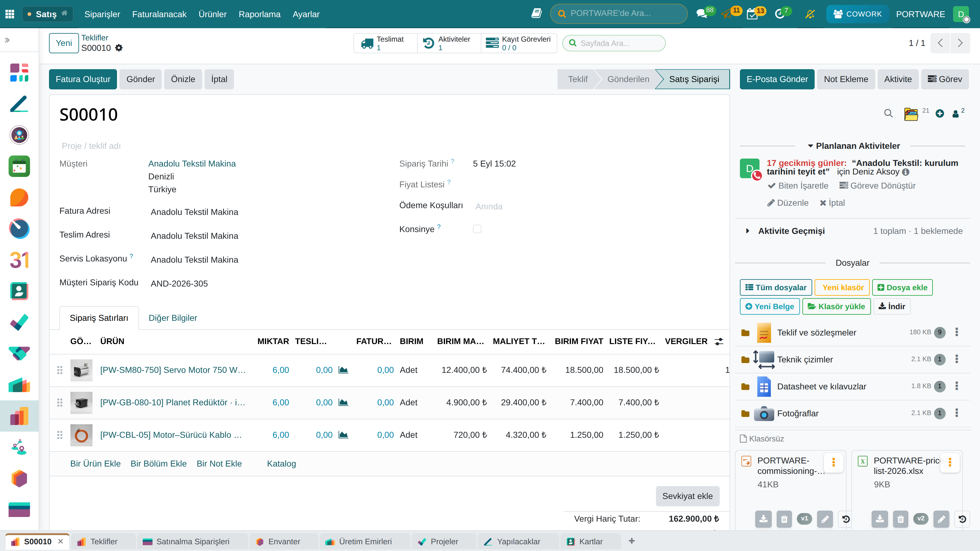The width and height of the screenshot is (980, 551).
Task: Click the Sayfada Ara search field
Action: tap(614, 43)
